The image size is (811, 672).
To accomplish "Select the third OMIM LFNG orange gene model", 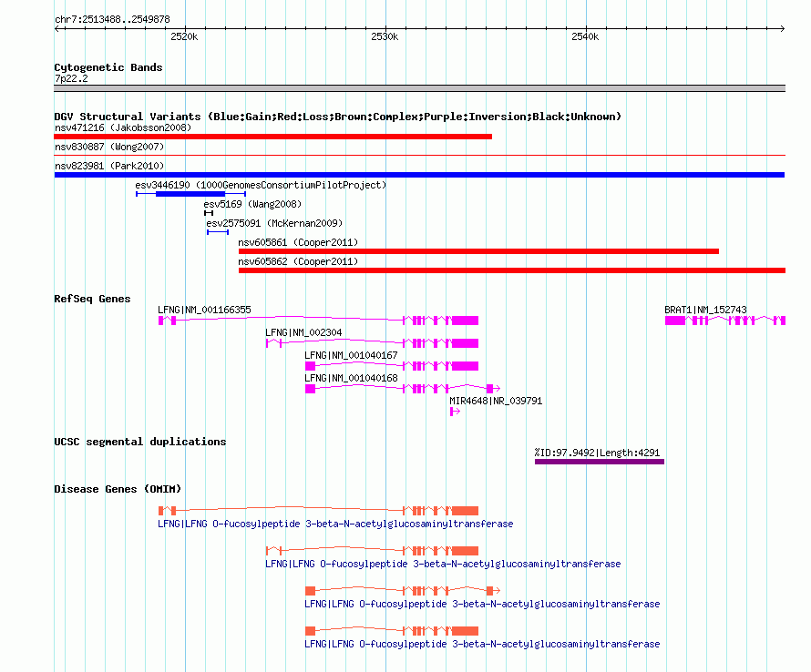I will 403,590.
